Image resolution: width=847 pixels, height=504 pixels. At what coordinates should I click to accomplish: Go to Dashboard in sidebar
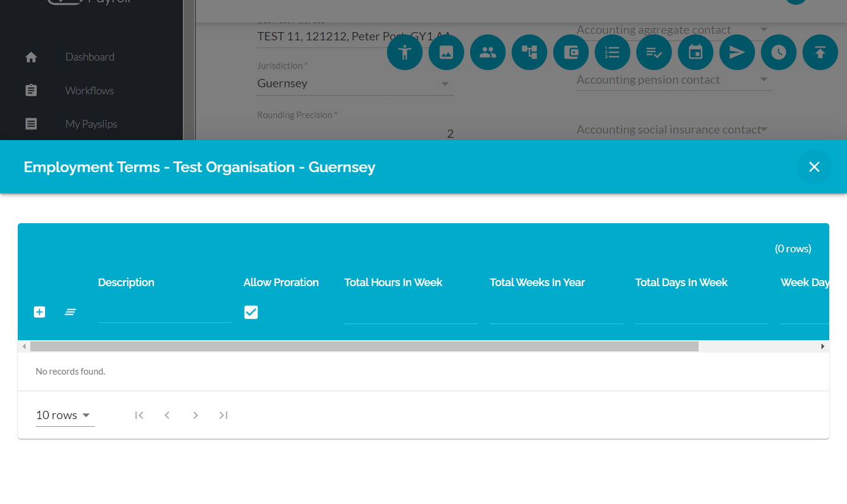[90, 57]
